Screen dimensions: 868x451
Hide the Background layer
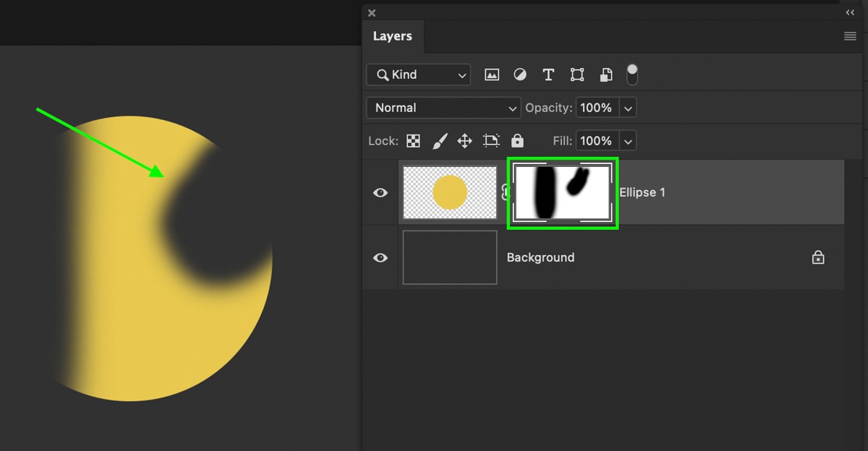pos(380,258)
